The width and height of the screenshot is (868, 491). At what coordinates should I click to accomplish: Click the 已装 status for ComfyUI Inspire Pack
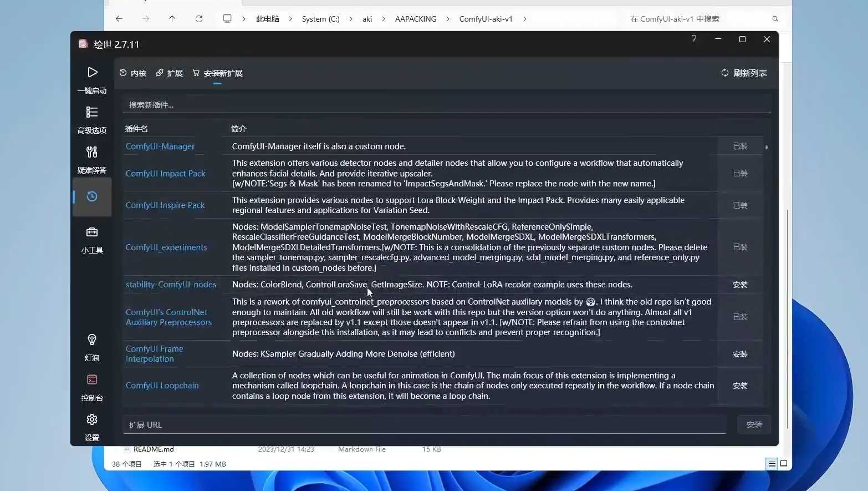pyautogui.click(x=740, y=205)
